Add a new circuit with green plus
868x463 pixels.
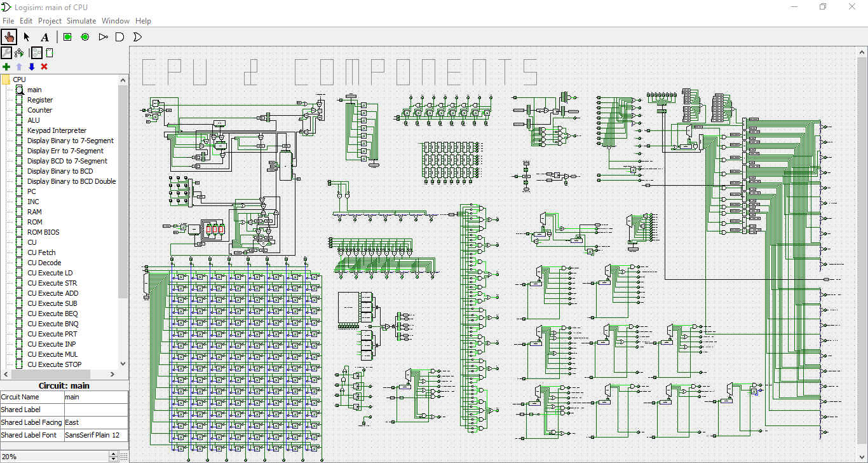6,67
